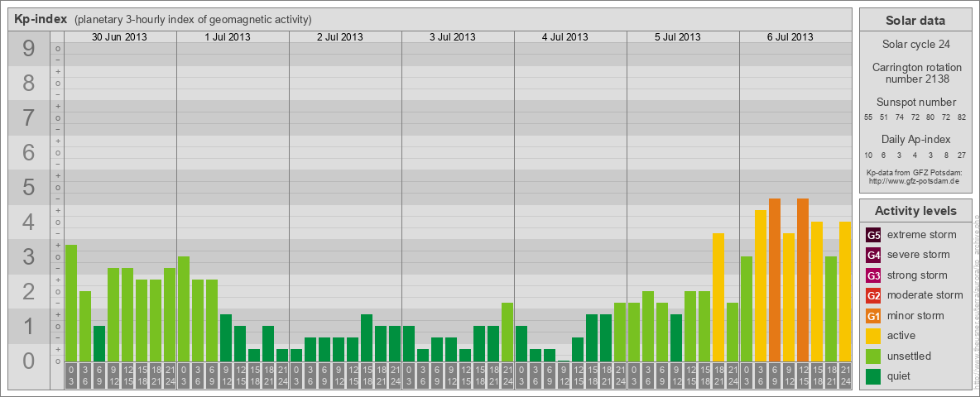Click the Kp scale number 0
This screenshot has height=397, width=980.
28,361
